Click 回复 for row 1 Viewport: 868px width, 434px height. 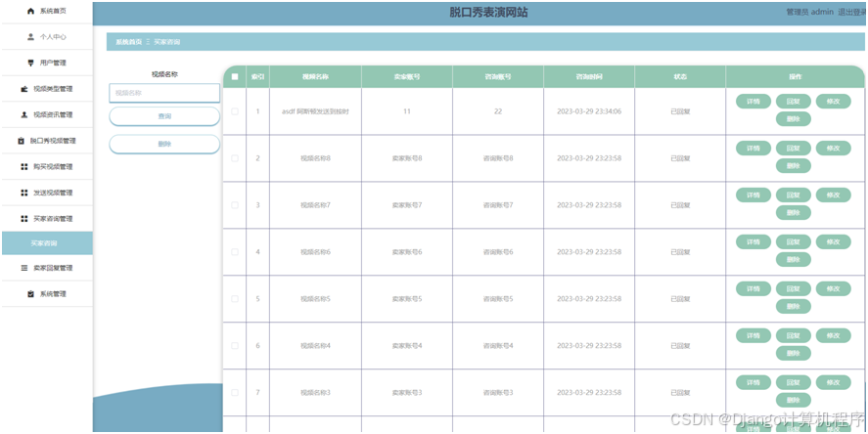(x=794, y=102)
